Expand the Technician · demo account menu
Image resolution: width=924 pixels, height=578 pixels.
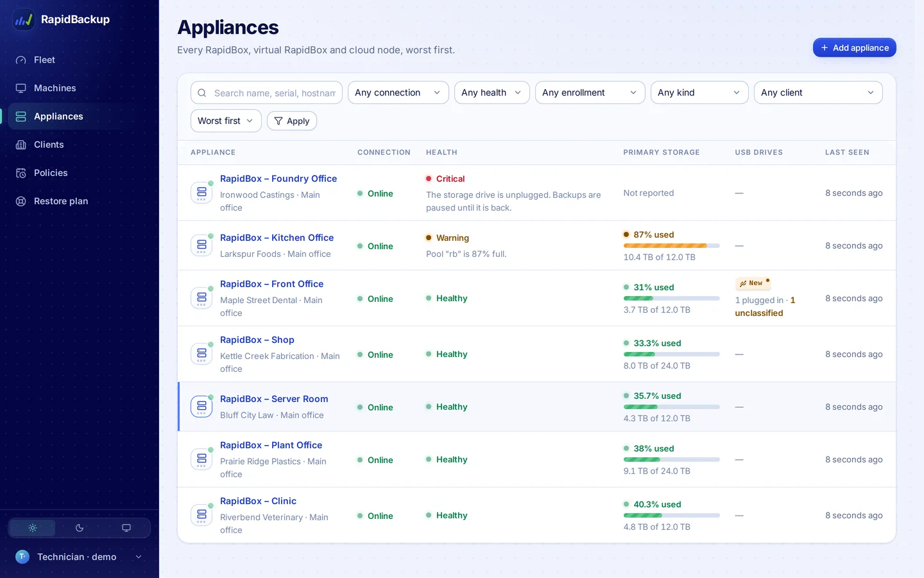80,557
